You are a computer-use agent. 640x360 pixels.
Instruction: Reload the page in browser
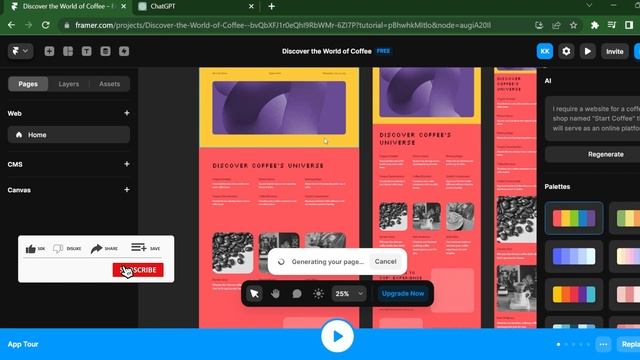(x=46, y=25)
